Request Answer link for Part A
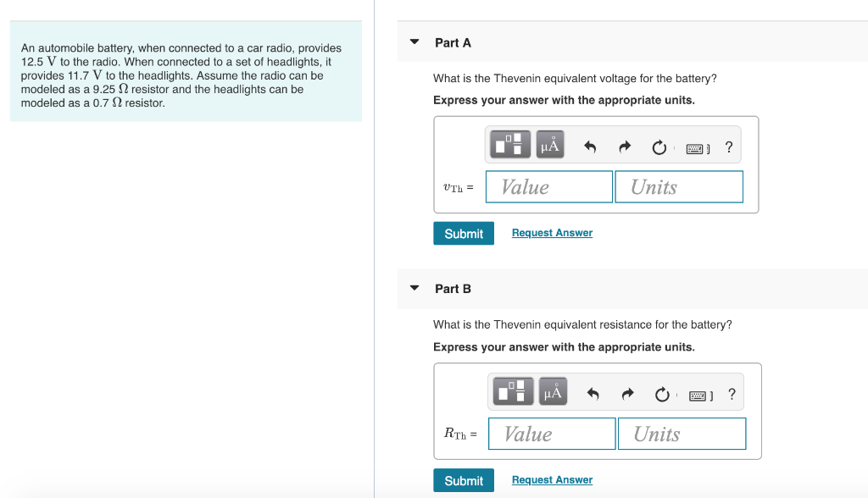The width and height of the screenshot is (868, 498). [x=552, y=233]
